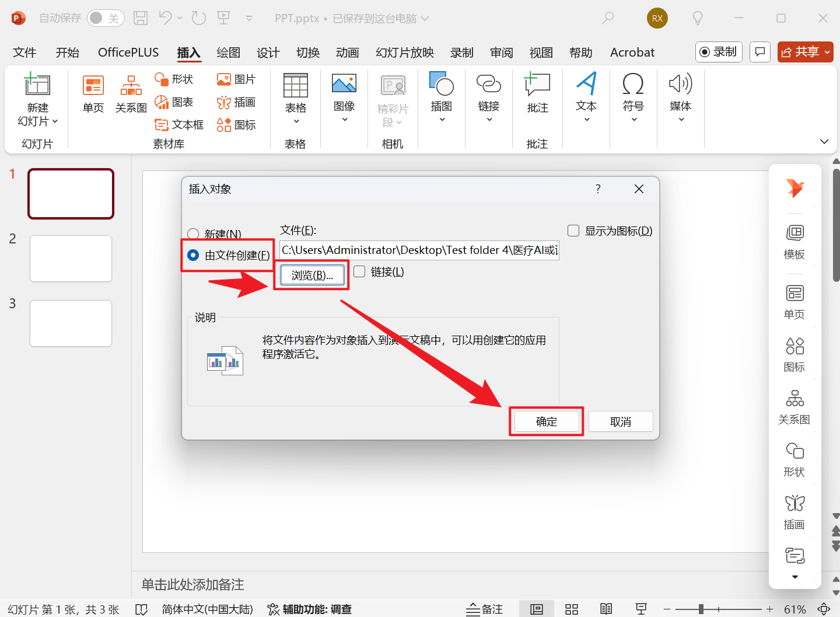Select the 形状 (Shapes) tool in the ribbon
Viewport: 840px width, 617px height.
pos(173,79)
